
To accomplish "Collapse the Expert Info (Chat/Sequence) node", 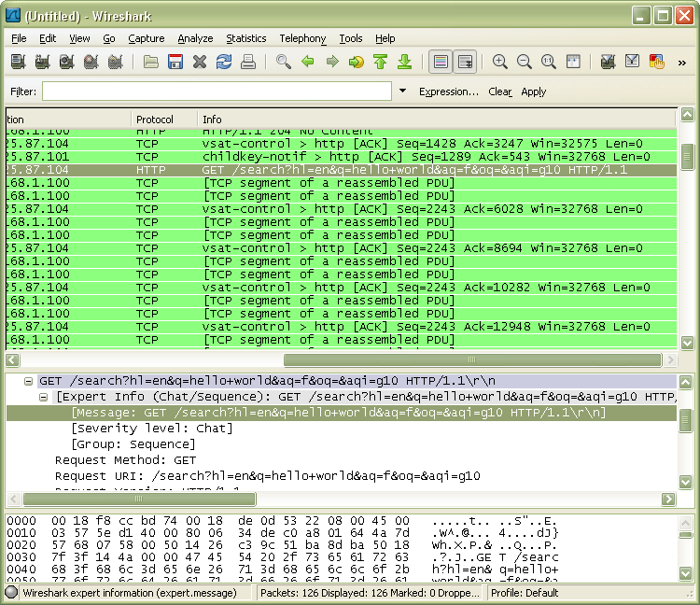I will [x=43, y=397].
